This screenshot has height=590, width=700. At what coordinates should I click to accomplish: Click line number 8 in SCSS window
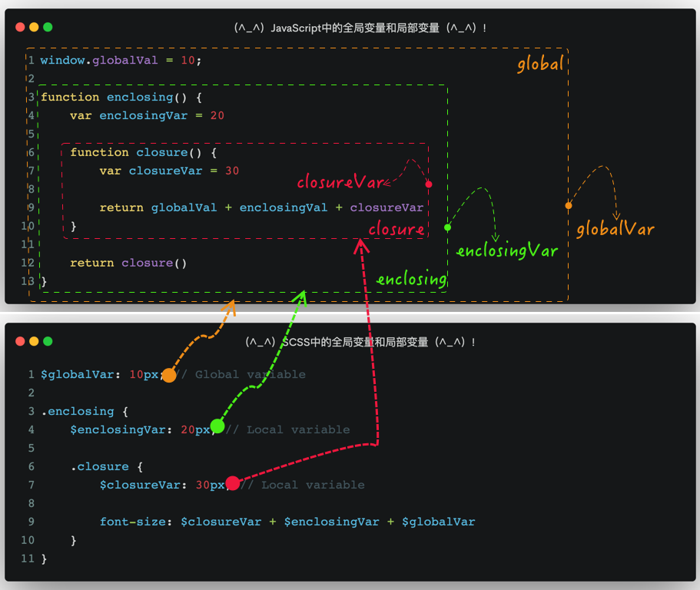(x=32, y=503)
